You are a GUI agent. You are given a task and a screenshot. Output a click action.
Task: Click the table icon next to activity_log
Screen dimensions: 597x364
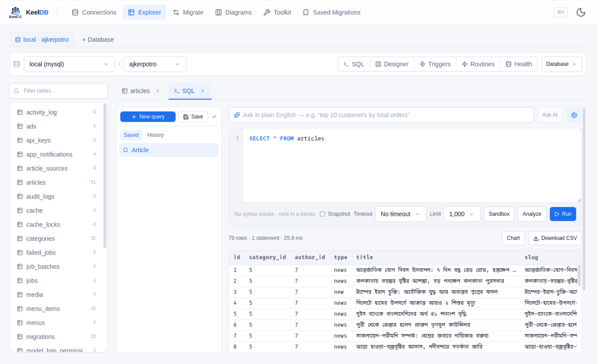point(20,112)
